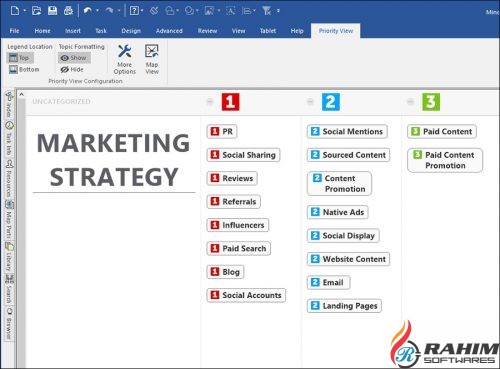Screen dimensions: 500x369
Task: Click the funnel filter icon in toolbar
Action: pos(266,11)
